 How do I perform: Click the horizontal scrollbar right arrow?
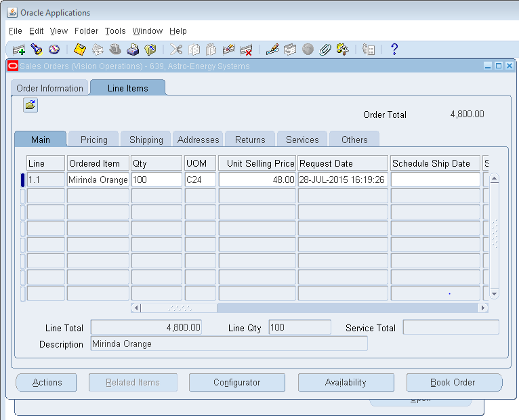[x=483, y=308]
